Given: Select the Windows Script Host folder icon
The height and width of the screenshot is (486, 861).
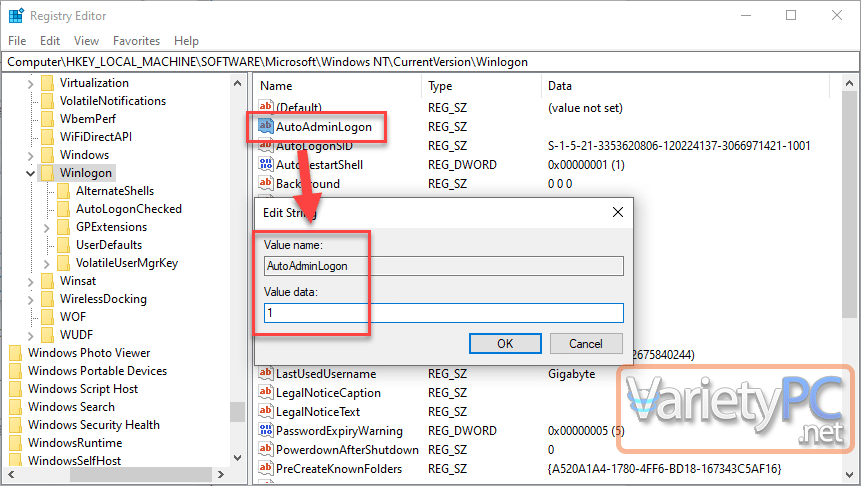Looking at the screenshot, I should click(16, 389).
